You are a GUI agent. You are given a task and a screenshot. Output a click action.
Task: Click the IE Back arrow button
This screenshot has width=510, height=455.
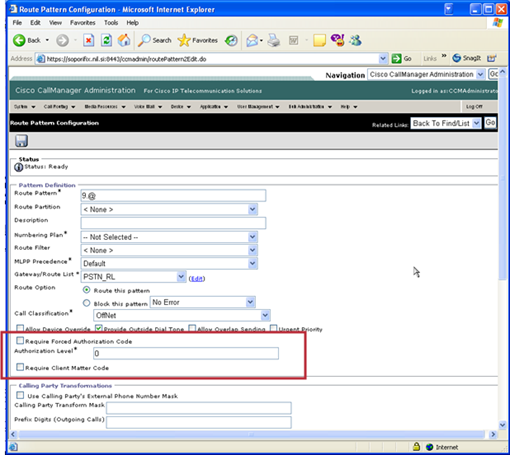tap(19, 41)
